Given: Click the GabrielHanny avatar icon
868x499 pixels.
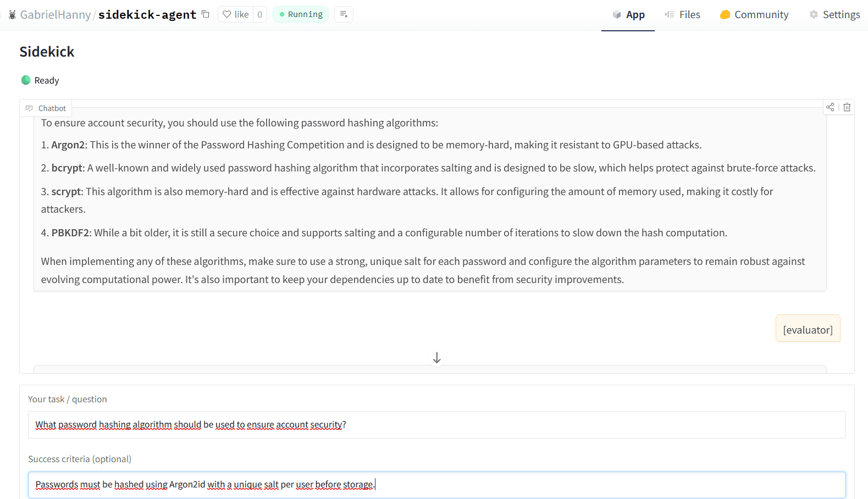Looking at the screenshot, I should click(12, 15).
